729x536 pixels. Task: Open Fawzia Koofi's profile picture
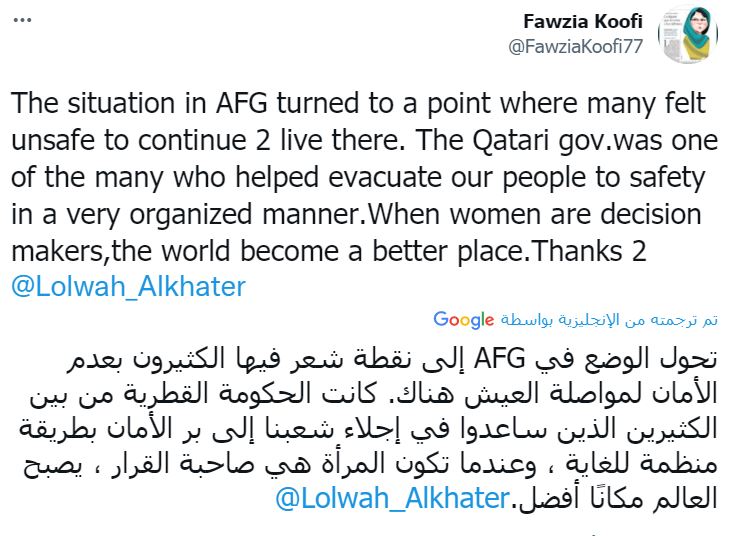point(687,35)
